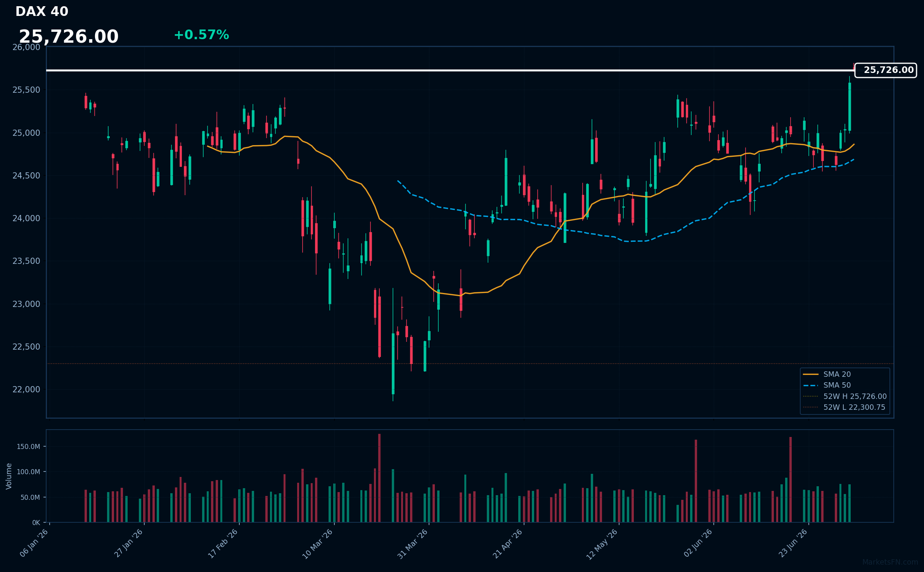Click the DAX 40 chart title
Screen dimensions: 924x572
coord(42,12)
